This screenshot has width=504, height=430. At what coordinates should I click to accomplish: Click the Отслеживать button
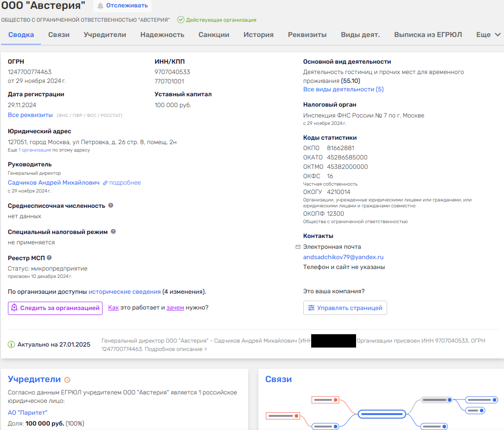122,6
